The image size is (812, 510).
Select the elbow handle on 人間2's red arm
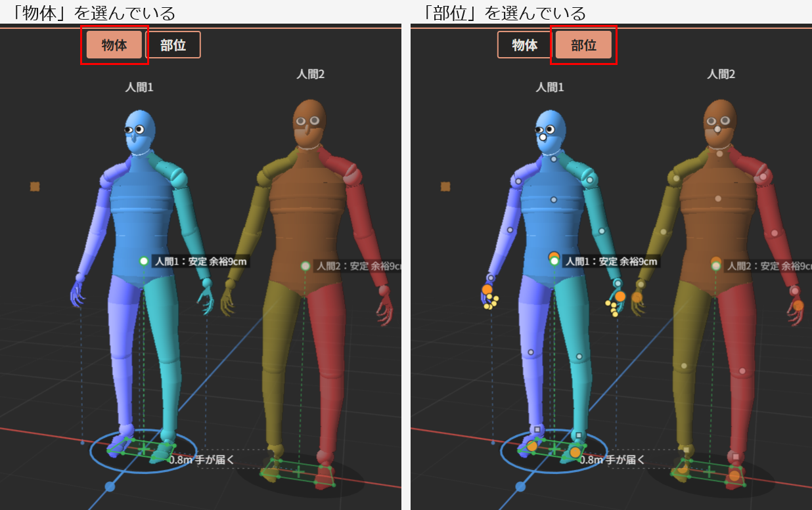(775, 232)
